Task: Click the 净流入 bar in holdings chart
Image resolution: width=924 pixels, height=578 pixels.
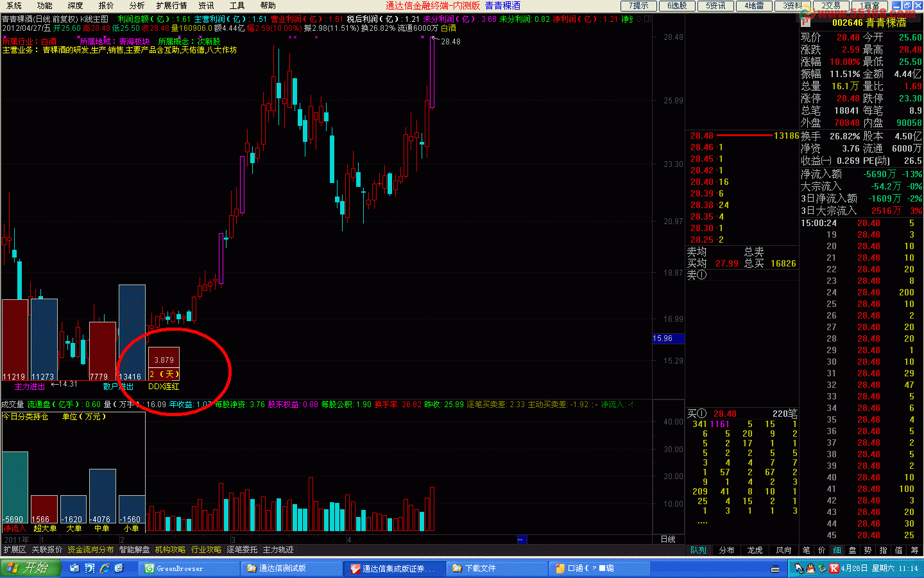Action: click(15, 487)
